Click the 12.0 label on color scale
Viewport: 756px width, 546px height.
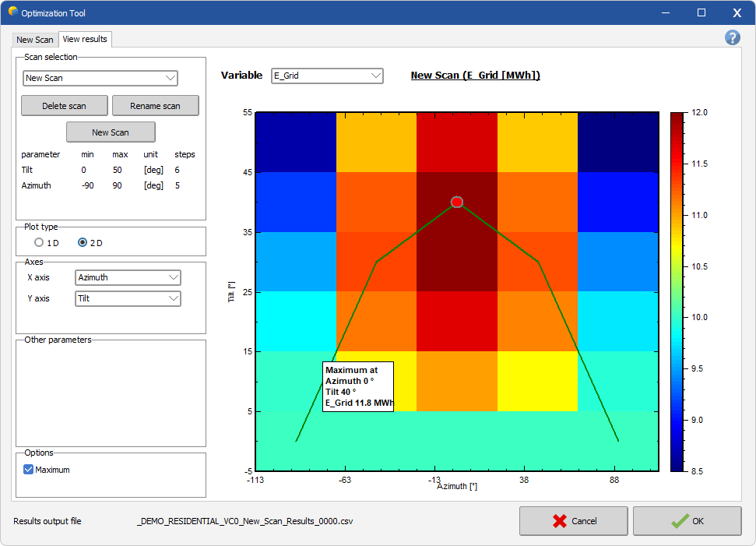click(699, 112)
